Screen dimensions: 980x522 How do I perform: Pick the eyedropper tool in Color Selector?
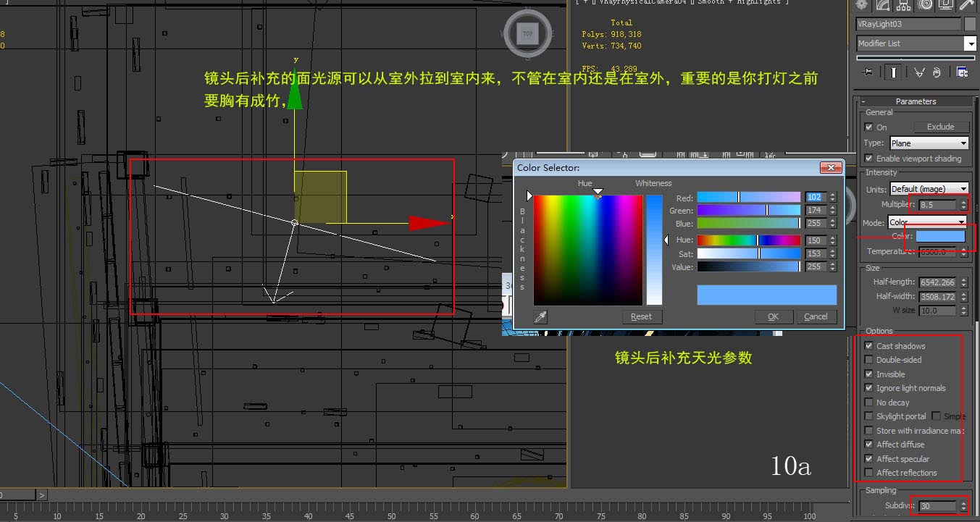(x=540, y=316)
